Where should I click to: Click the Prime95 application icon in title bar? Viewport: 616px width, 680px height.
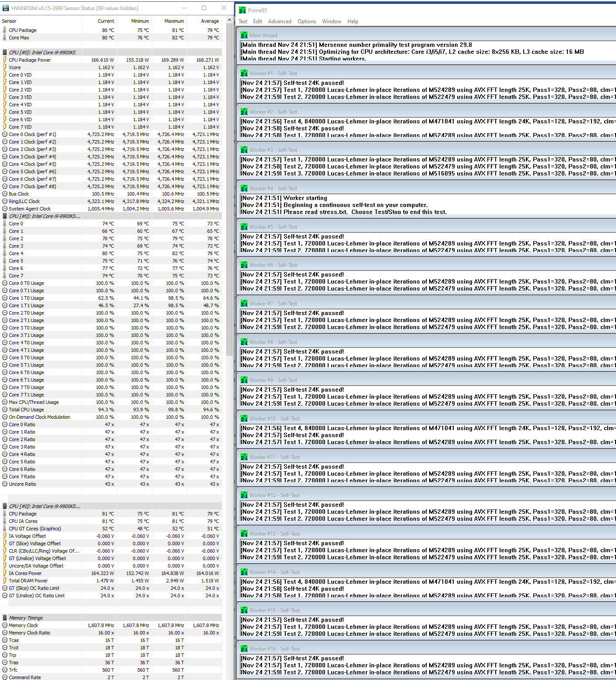click(x=242, y=10)
